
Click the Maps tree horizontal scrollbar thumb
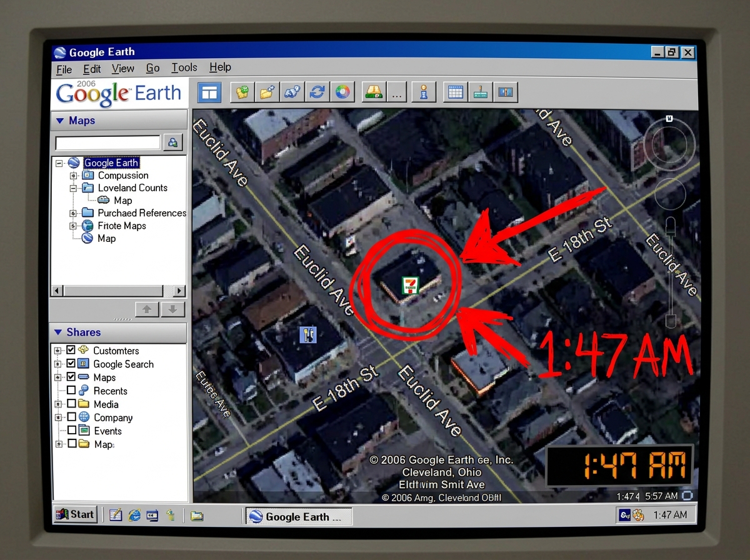112,291
